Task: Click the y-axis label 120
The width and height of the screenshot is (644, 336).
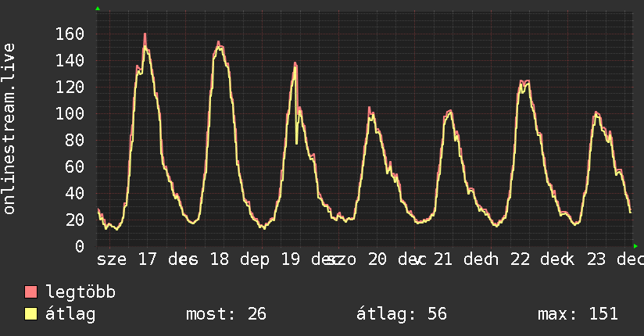Action: [70, 87]
